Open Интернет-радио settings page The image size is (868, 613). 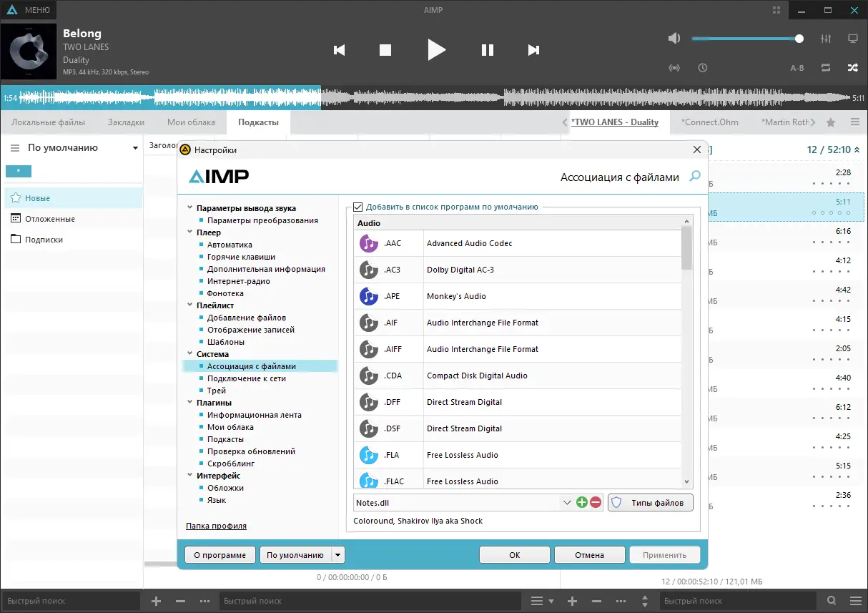coord(239,281)
